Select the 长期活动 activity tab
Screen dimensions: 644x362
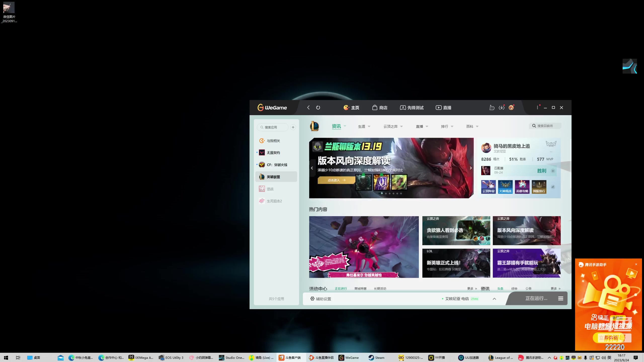tap(380, 289)
